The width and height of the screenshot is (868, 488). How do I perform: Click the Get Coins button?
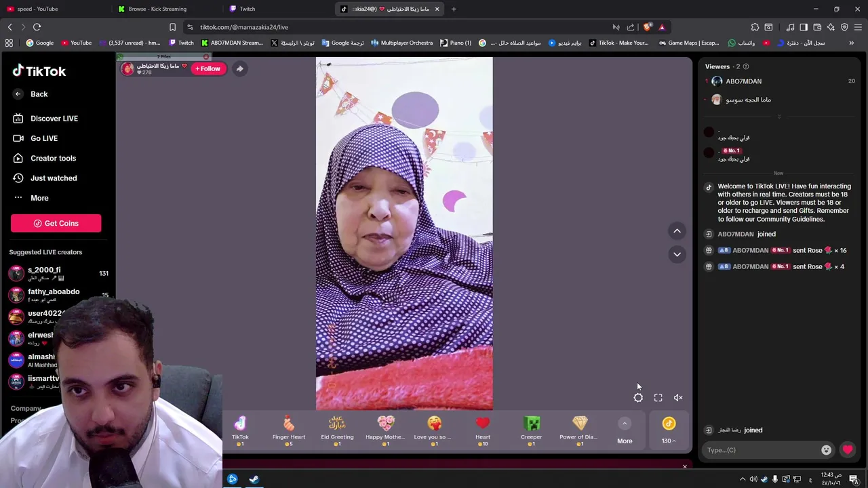point(56,223)
